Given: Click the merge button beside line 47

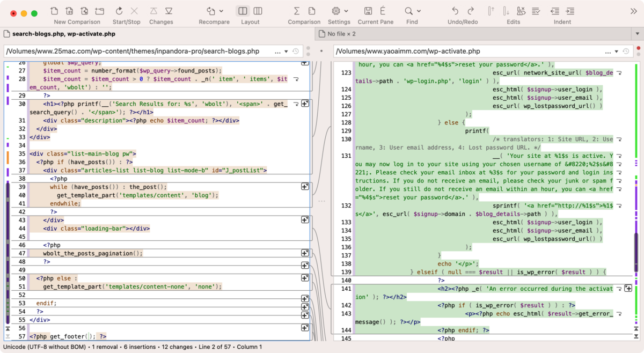Looking at the screenshot, I should [x=304, y=253].
